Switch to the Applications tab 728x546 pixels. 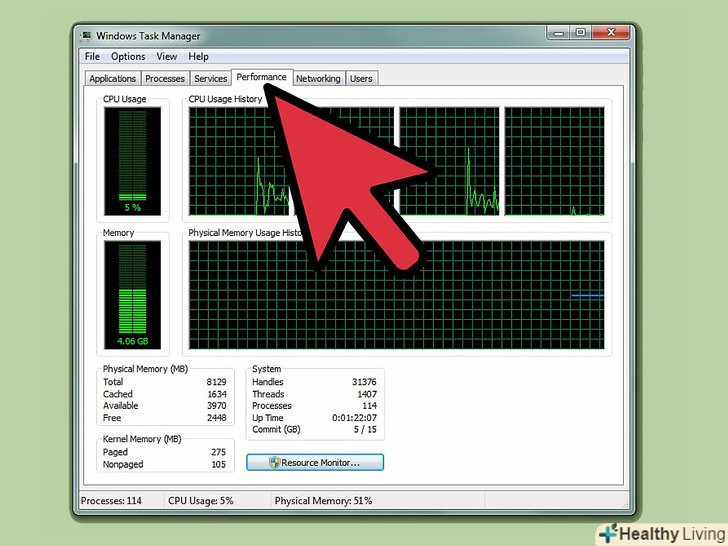click(x=112, y=78)
